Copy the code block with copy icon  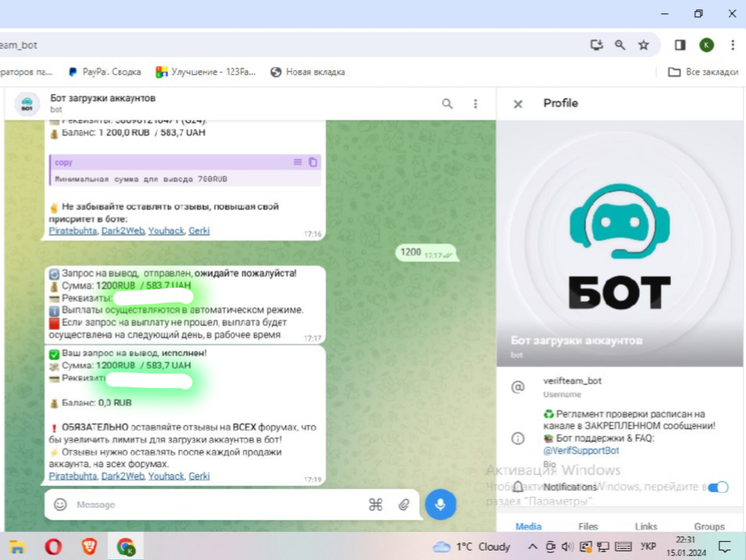(313, 162)
